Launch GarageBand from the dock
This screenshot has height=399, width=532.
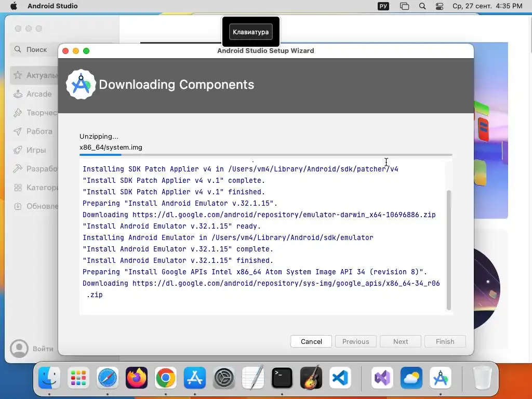coord(311,378)
